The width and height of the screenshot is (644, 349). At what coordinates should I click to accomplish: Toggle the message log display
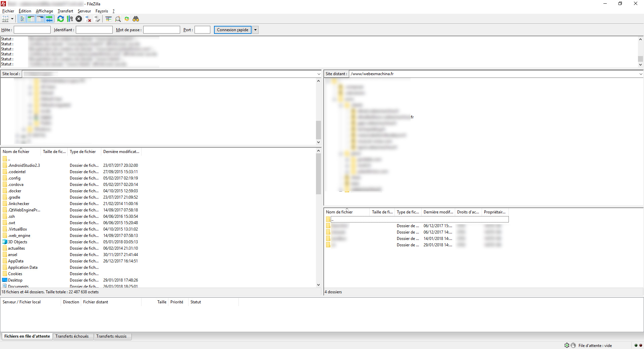click(x=22, y=19)
